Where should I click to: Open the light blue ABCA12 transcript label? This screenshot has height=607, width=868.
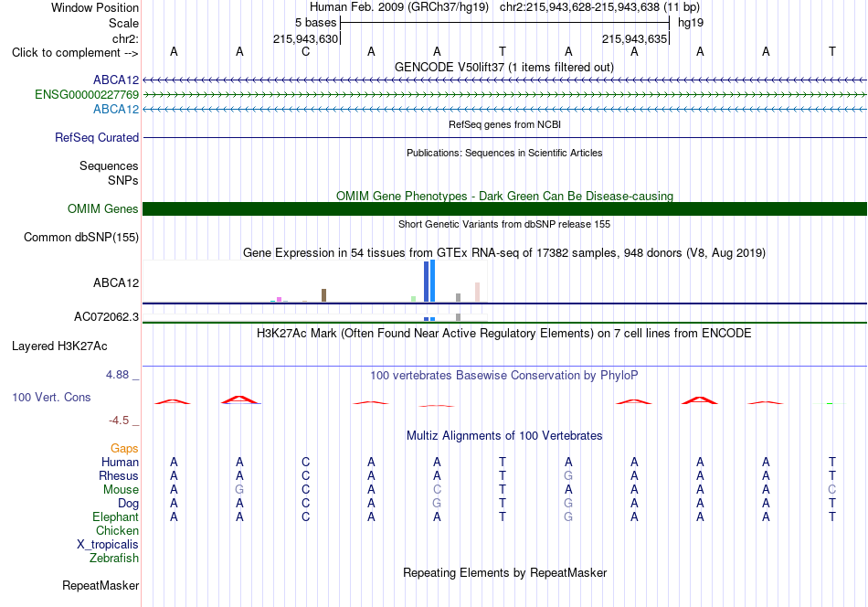click(116, 109)
